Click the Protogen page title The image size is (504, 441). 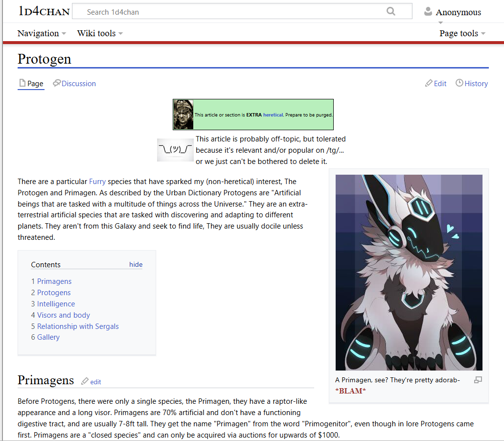45,59
